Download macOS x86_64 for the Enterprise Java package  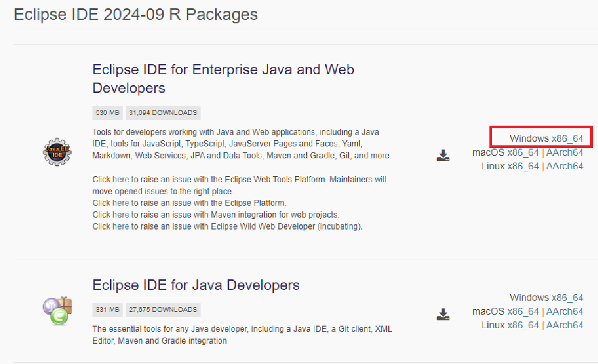coord(523,153)
